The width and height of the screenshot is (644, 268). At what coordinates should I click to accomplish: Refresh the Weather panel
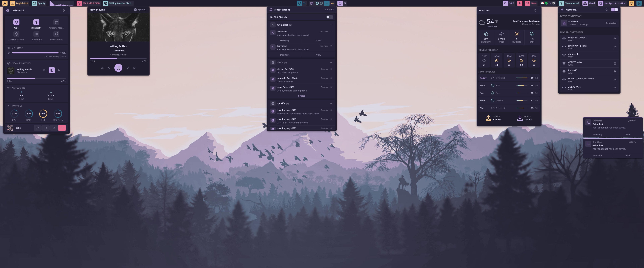[535, 11]
